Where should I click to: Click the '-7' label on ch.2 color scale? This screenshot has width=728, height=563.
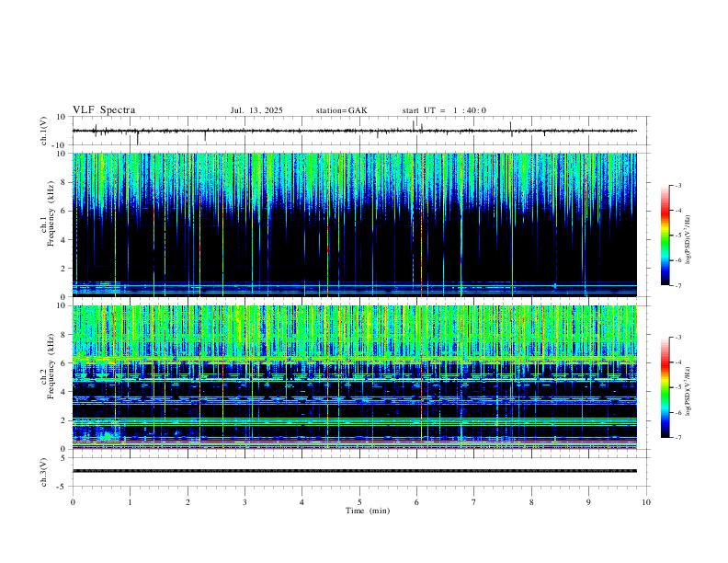(x=677, y=438)
